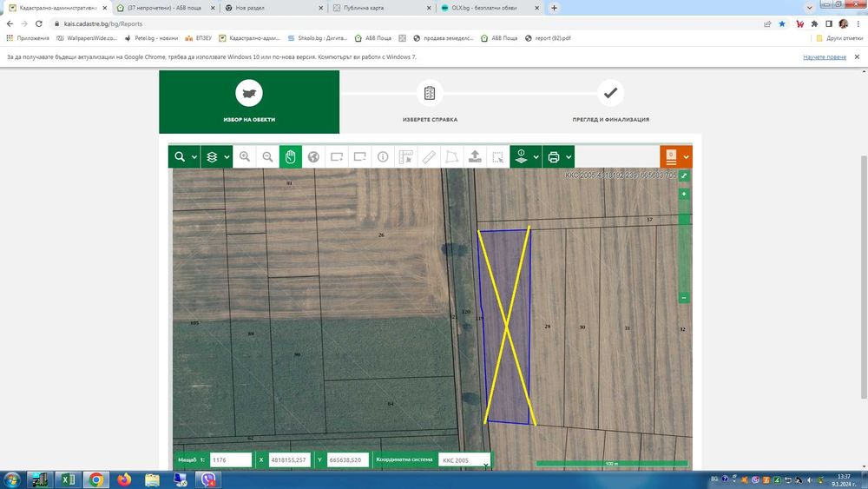
Task: Switch to the OLX.bg browser tab
Action: coord(490,8)
